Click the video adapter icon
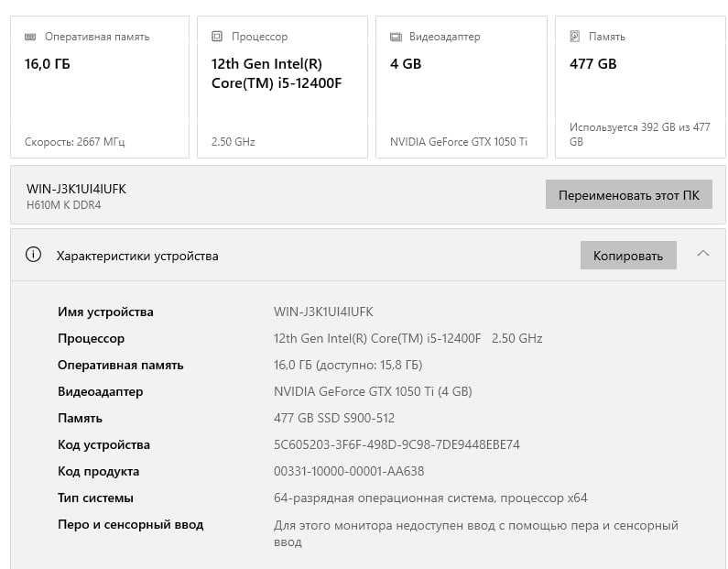 click(x=396, y=38)
